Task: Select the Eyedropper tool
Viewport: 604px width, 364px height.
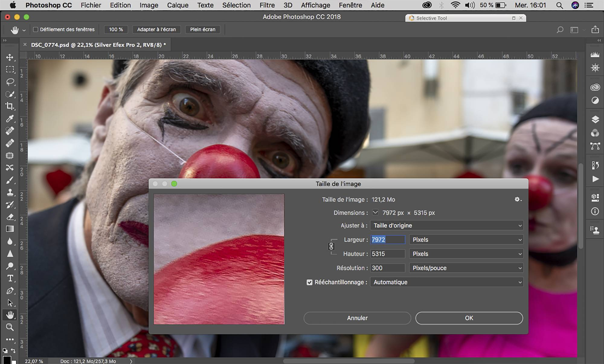Action: pyautogui.click(x=10, y=118)
